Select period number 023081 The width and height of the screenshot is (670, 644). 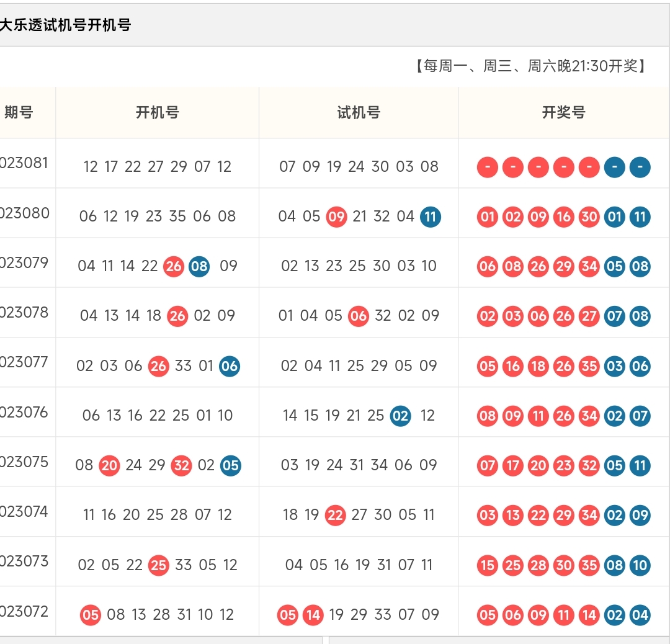tap(24, 163)
